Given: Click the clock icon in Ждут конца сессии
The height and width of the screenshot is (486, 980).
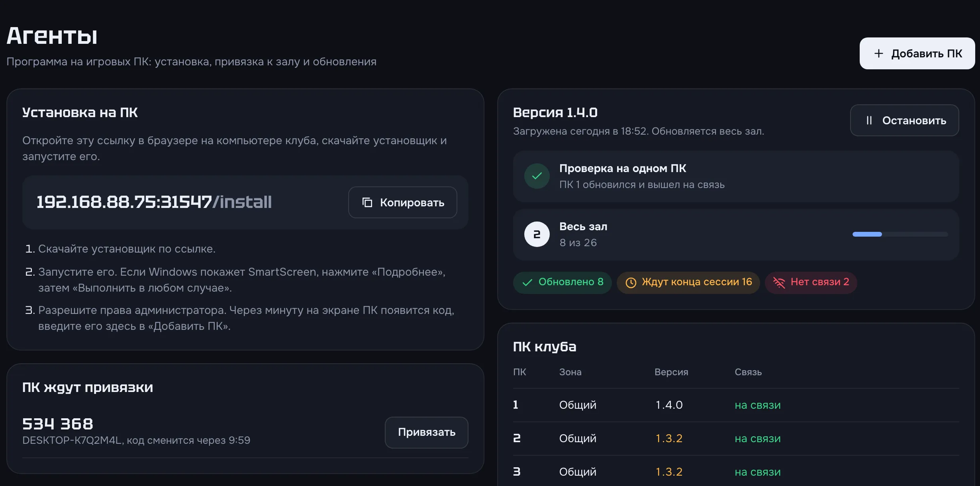Looking at the screenshot, I should pyautogui.click(x=631, y=282).
